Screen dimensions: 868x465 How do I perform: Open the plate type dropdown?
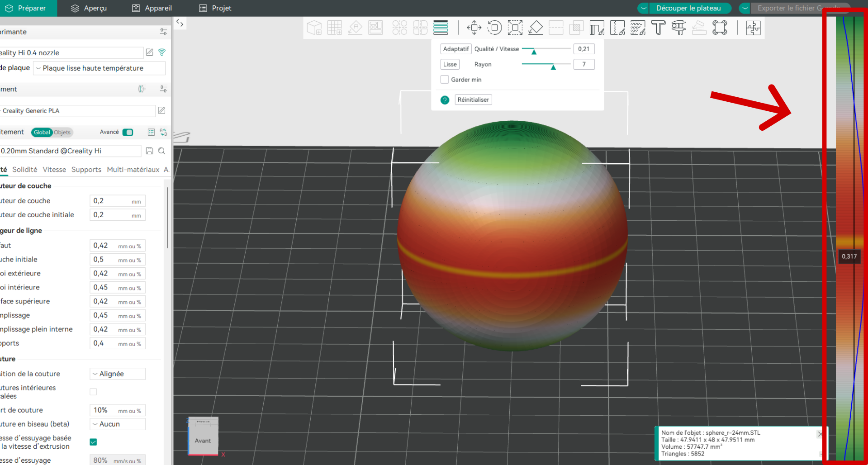pyautogui.click(x=100, y=68)
